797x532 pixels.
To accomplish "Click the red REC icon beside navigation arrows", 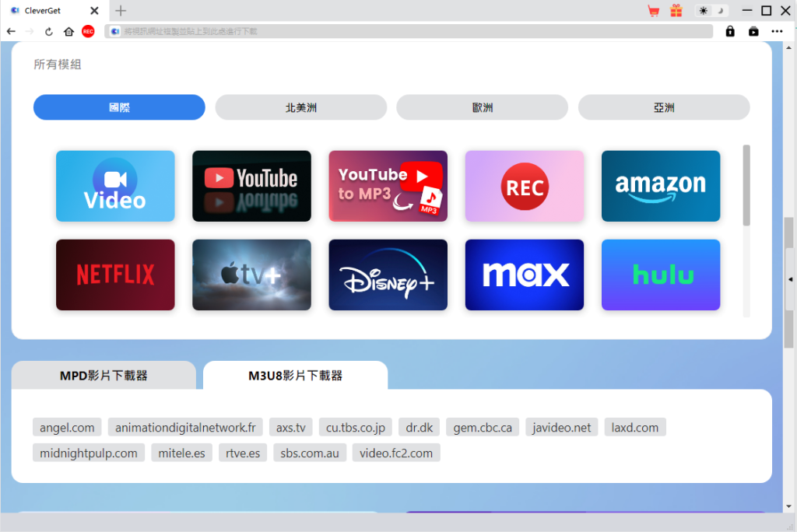I will click(87, 31).
